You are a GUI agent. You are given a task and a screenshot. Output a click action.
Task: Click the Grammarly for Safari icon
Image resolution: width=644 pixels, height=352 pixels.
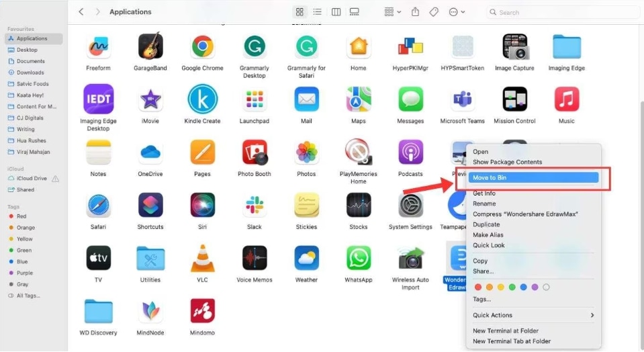tap(306, 46)
